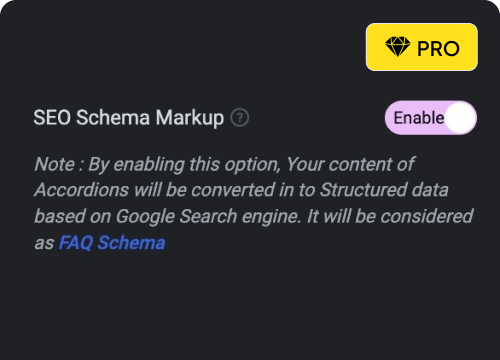Click the Enable text on the pink switch
500x360 pixels.
click(x=419, y=118)
